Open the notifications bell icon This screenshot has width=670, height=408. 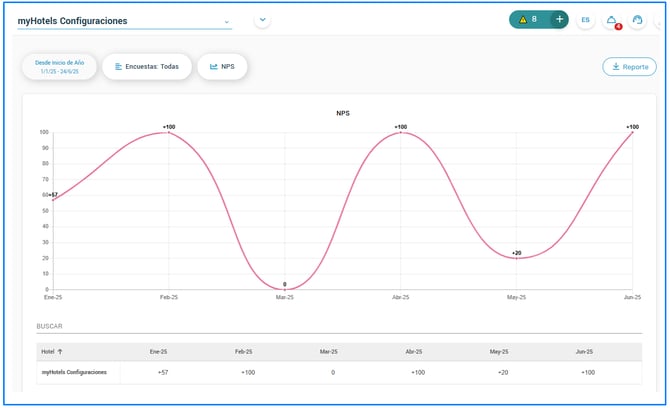611,20
